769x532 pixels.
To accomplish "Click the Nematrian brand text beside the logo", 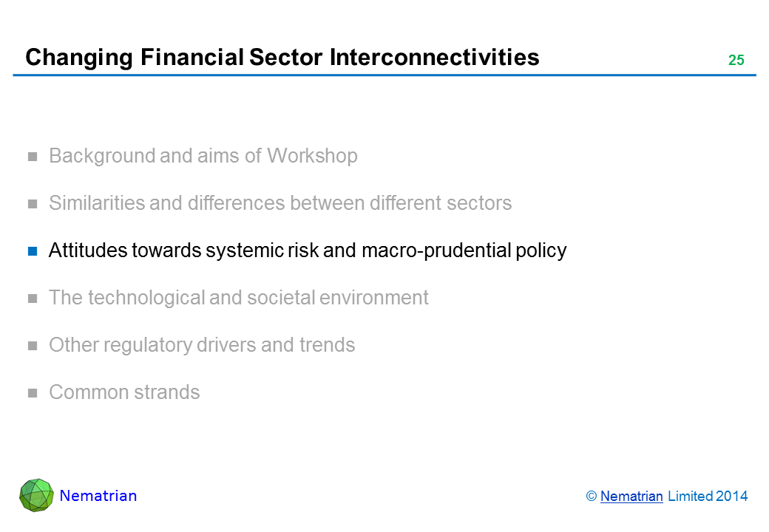I will pos(98,496).
